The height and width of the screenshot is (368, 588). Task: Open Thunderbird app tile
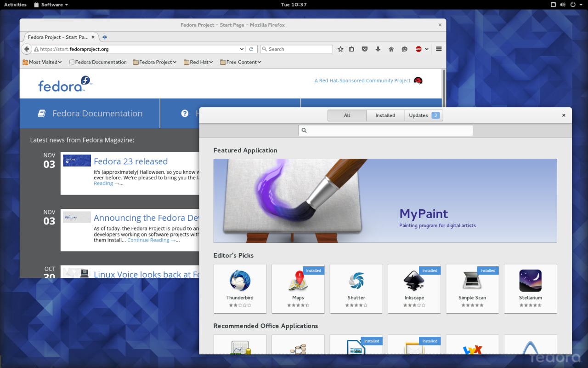(240, 288)
